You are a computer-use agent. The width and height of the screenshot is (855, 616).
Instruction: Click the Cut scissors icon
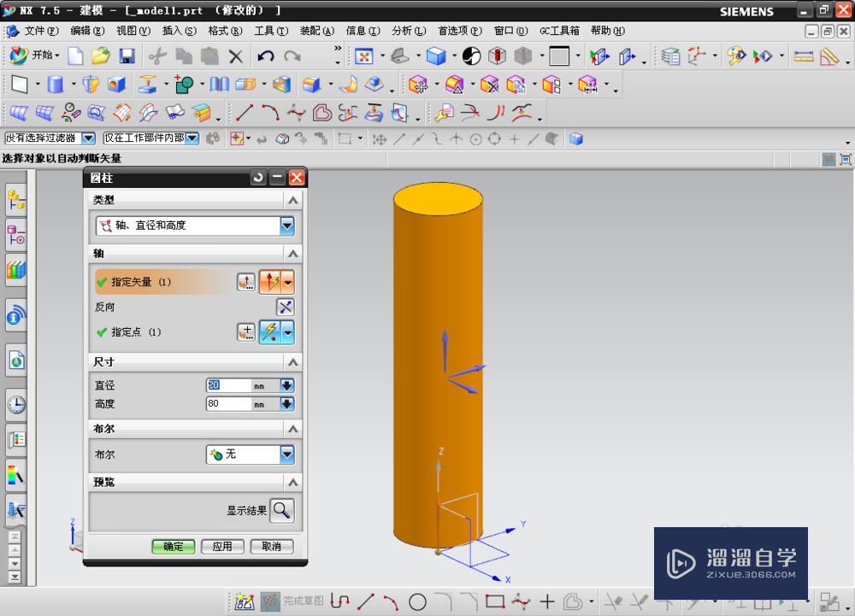pos(157,56)
